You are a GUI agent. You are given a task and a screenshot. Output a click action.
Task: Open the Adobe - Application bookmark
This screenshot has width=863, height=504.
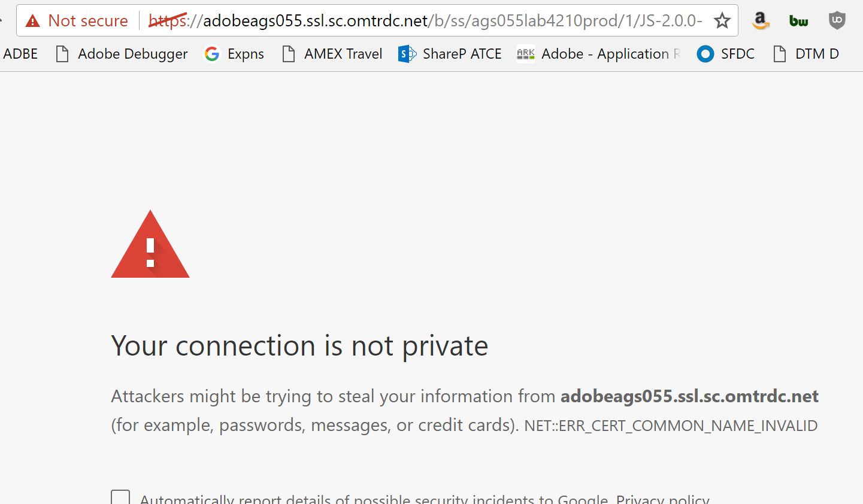point(599,54)
